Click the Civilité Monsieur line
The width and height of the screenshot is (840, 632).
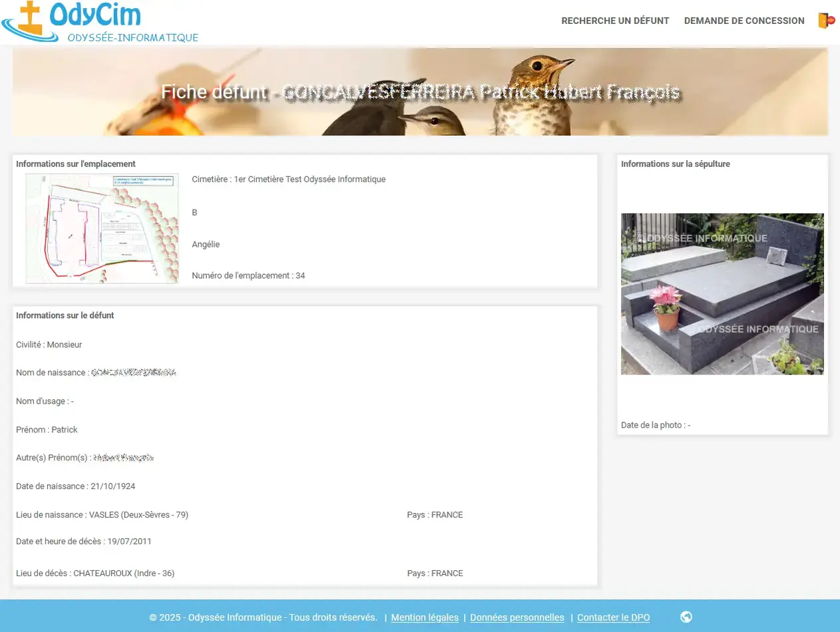coord(49,345)
